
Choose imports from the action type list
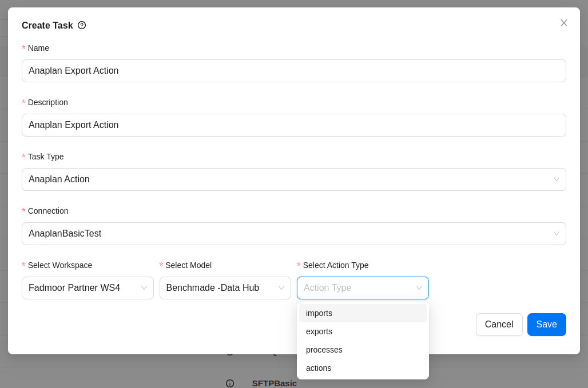click(363, 313)
